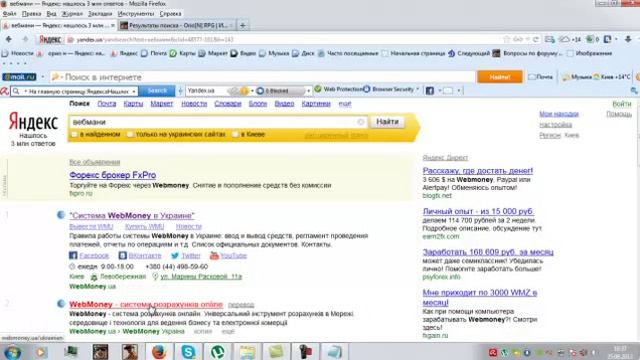Open the downloads arrow icon in toolbar
Screen dimensions: 640x360
point(628,39)
